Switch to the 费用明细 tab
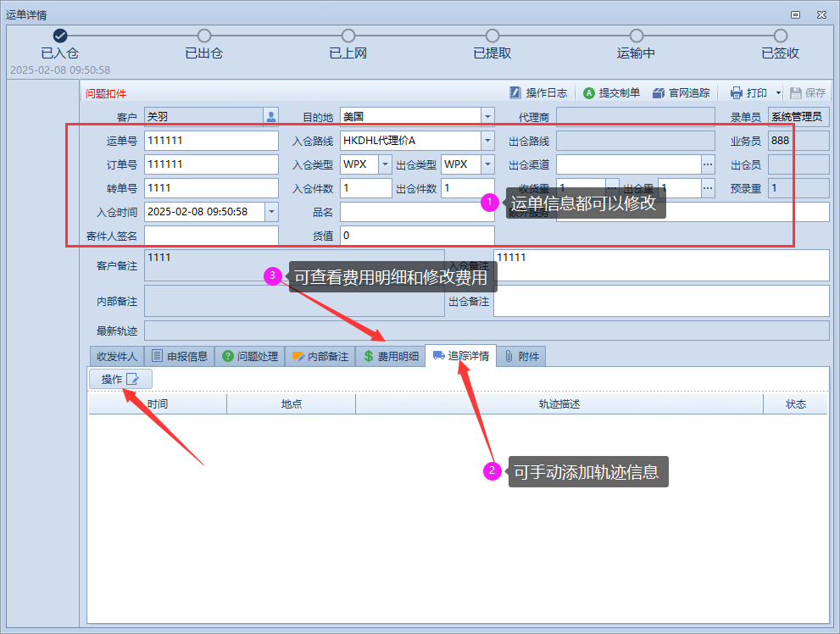The width and height of the screenshot is (840, 634). coord(390,357)
